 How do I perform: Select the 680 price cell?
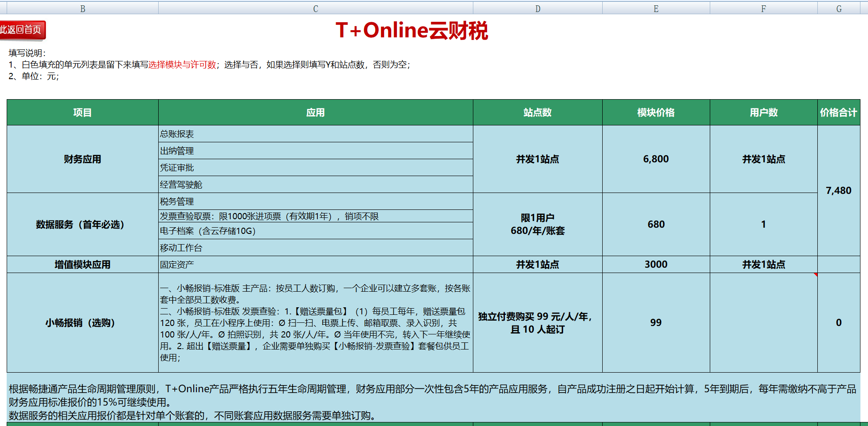coord(656,225)
